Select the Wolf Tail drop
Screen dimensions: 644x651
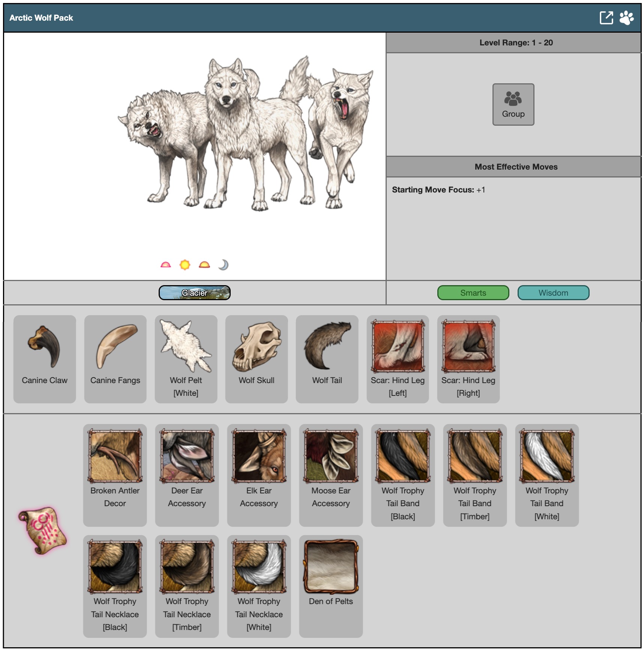click(x=327, y=359)
